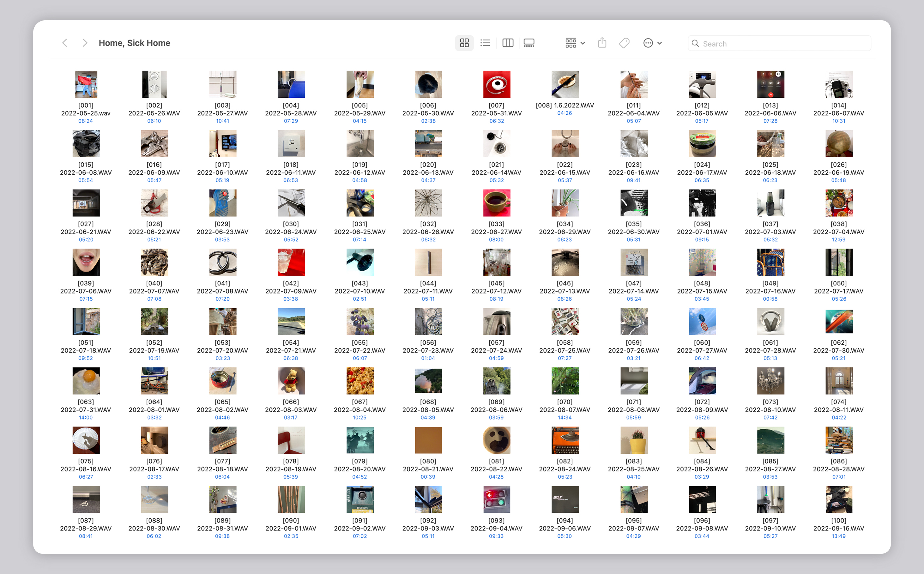Viewport: 924px width, 574px height.
Task: Select the [066] Winnie the Pooh thumbnail
Action: click(291, 380)
